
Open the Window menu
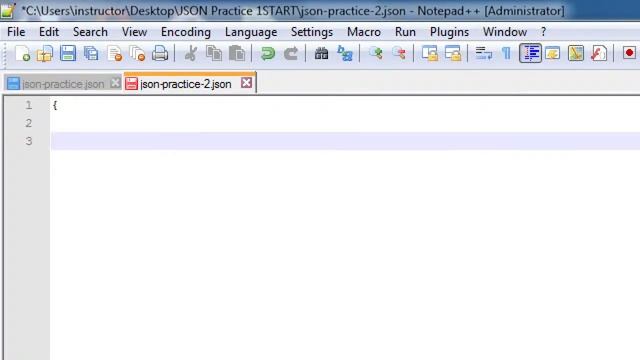click(505, 32)
